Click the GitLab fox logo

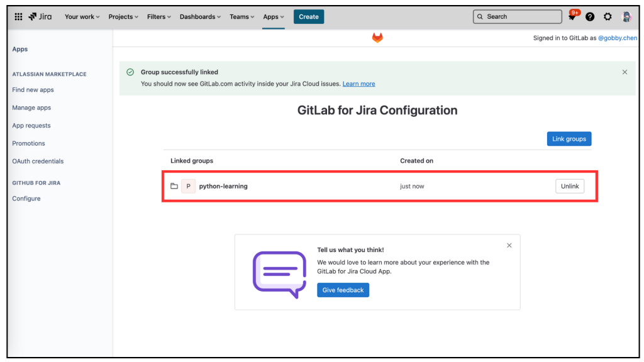tap(377, 38)
